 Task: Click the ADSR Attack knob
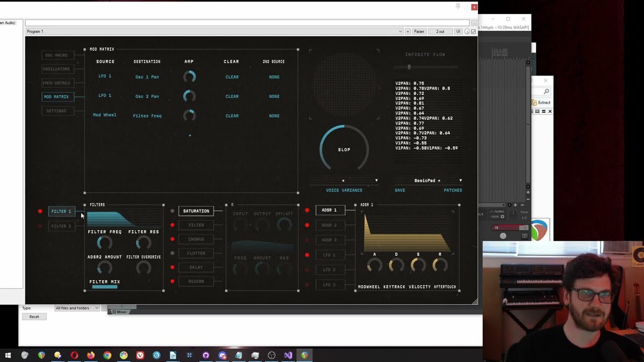pos(374,265)
